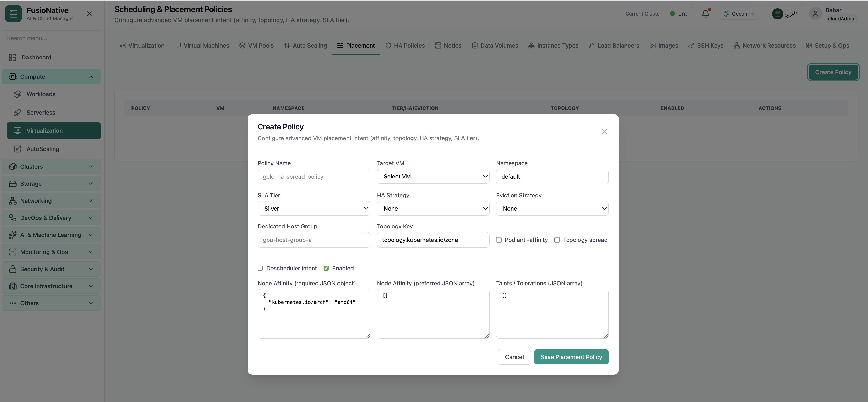Click the Others ellipsis icon
The height and width of the screenshot is (402, 868).
tap(12, 303)
